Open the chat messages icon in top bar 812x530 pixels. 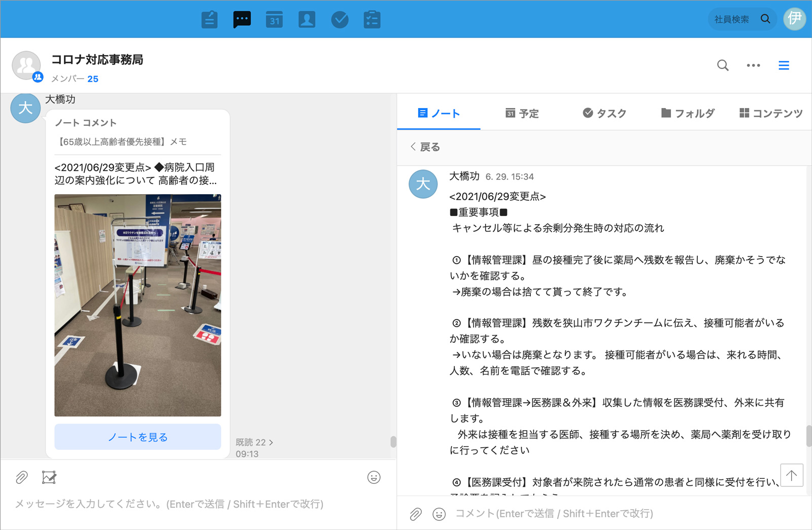(242, 20)
